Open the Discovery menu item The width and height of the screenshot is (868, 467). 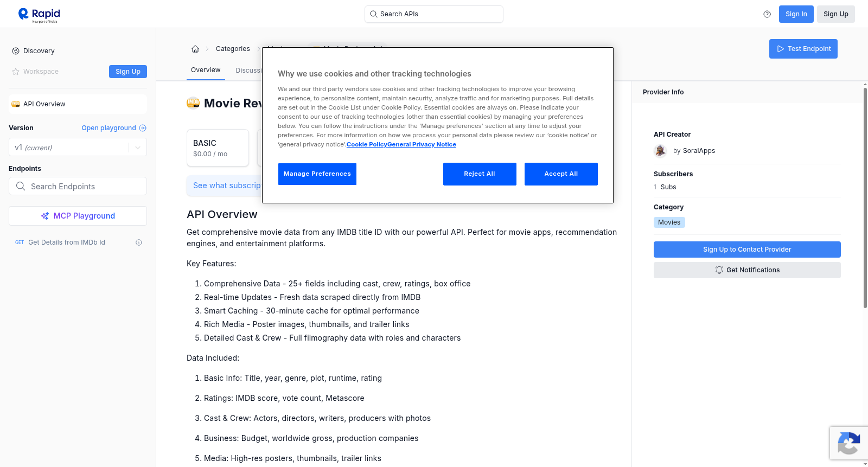pos(39,51)
